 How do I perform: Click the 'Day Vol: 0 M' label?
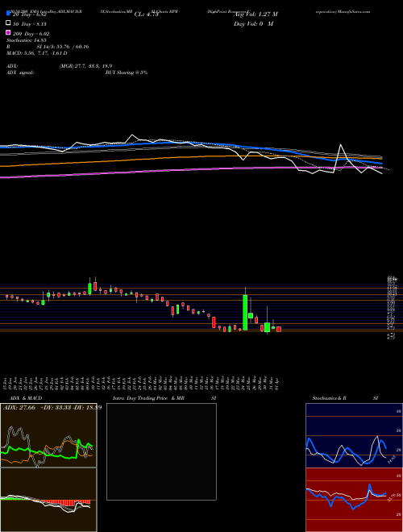(x=253, y=24)
